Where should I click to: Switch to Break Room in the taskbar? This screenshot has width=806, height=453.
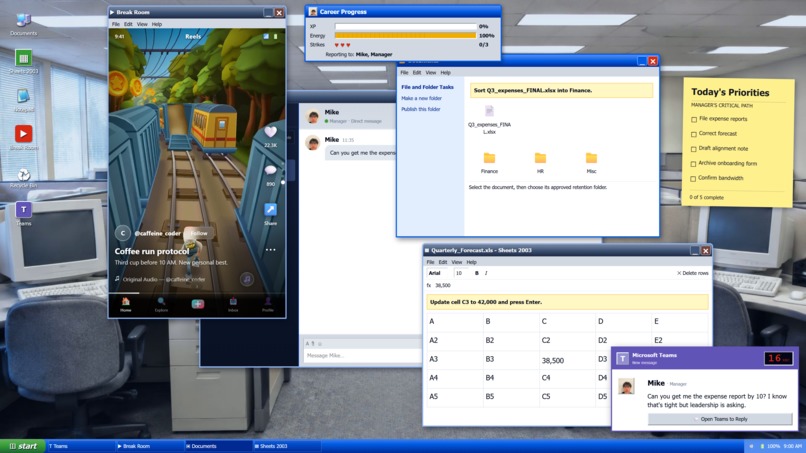point(149,446)
